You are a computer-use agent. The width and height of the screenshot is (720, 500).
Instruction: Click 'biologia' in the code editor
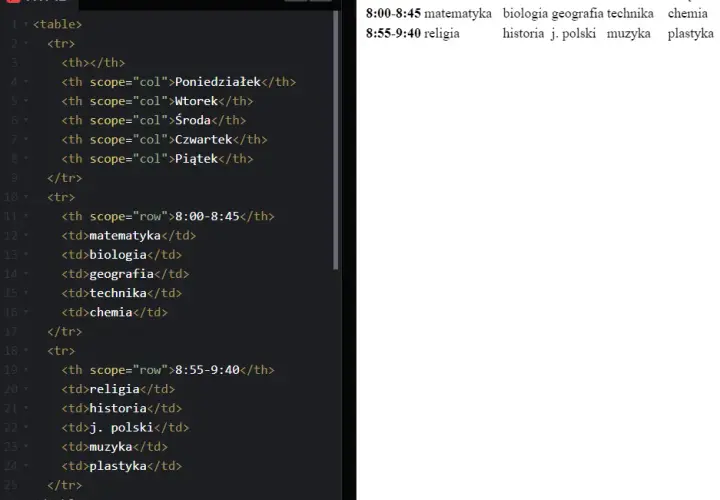click(x=118, y=255)
